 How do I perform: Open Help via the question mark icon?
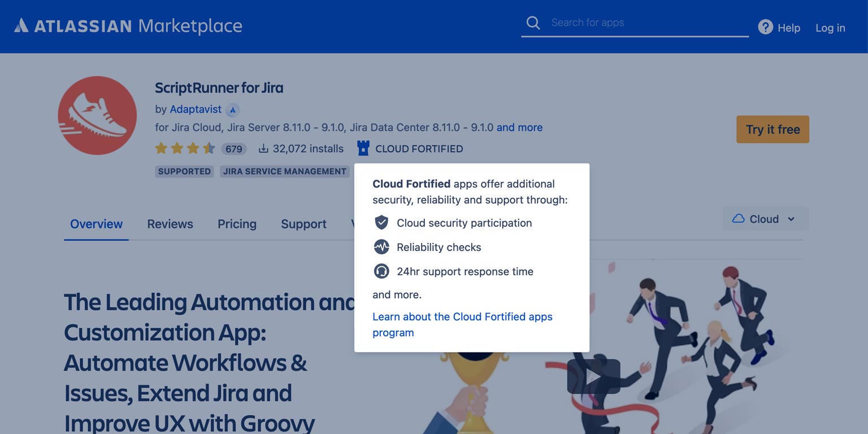(765, 27)
